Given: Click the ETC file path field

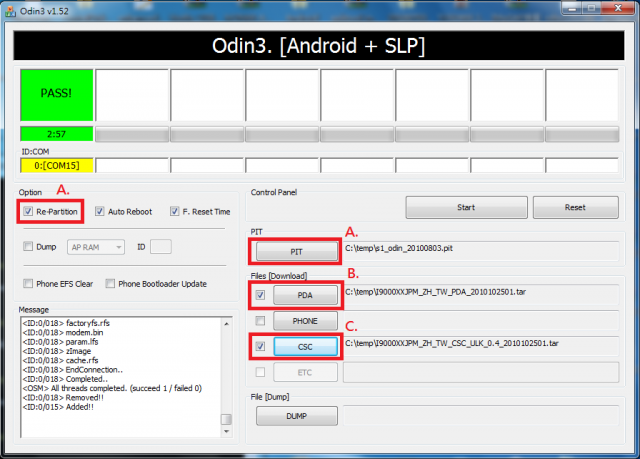Looking at the screenshot, I should coord(481,372).
